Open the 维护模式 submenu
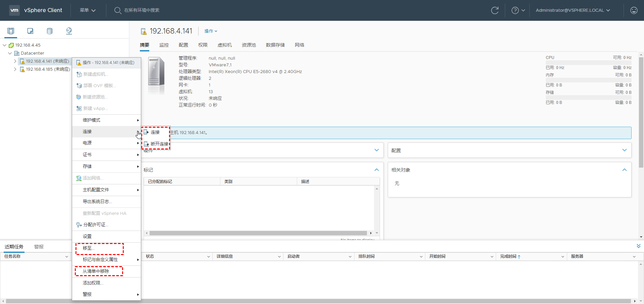This screenshot has width=644, height=304. [107, 120]
